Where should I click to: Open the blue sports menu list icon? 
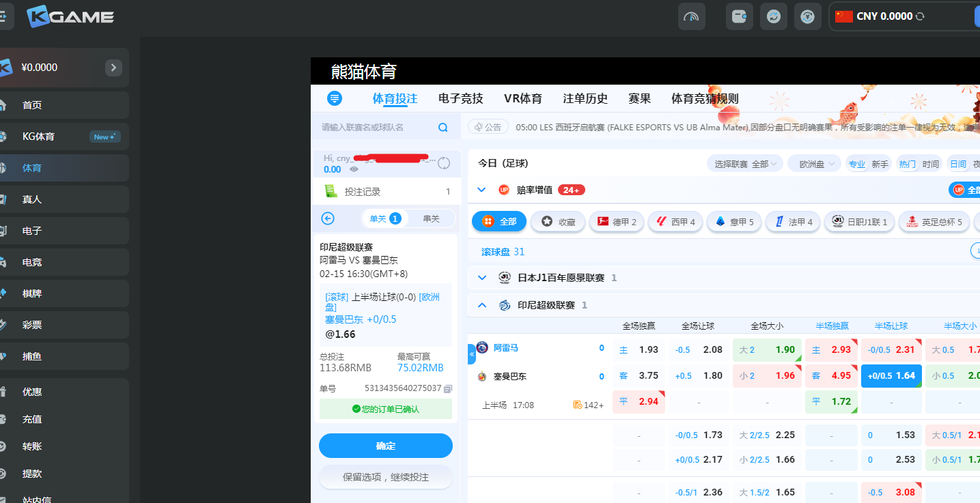pos(334,98)
